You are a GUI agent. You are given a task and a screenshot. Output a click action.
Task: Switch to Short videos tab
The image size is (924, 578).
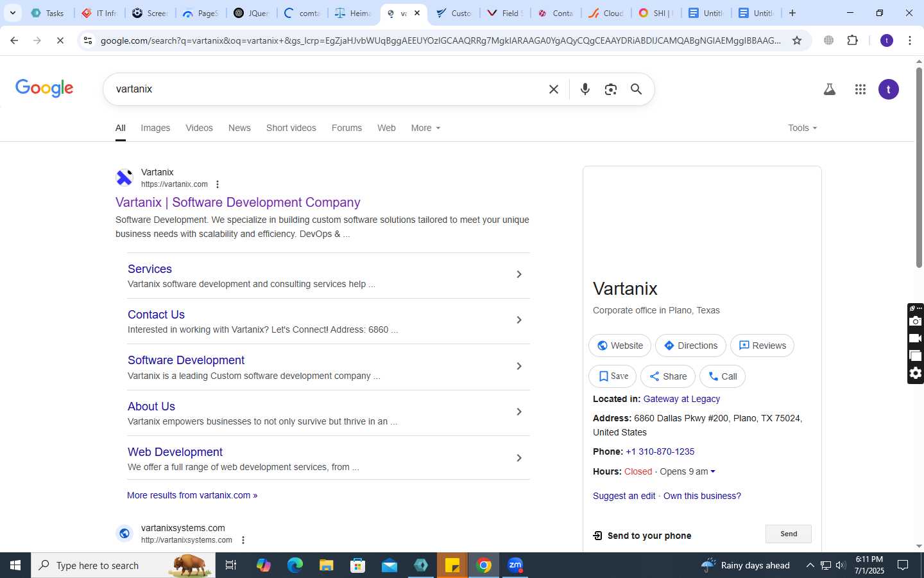point(291,128)
